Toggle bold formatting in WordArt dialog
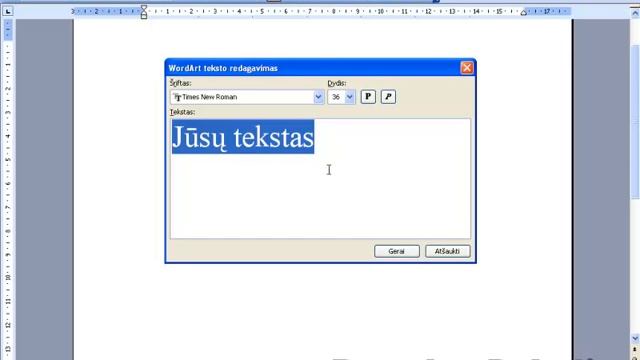640x360 pixels. click(368, 97)
